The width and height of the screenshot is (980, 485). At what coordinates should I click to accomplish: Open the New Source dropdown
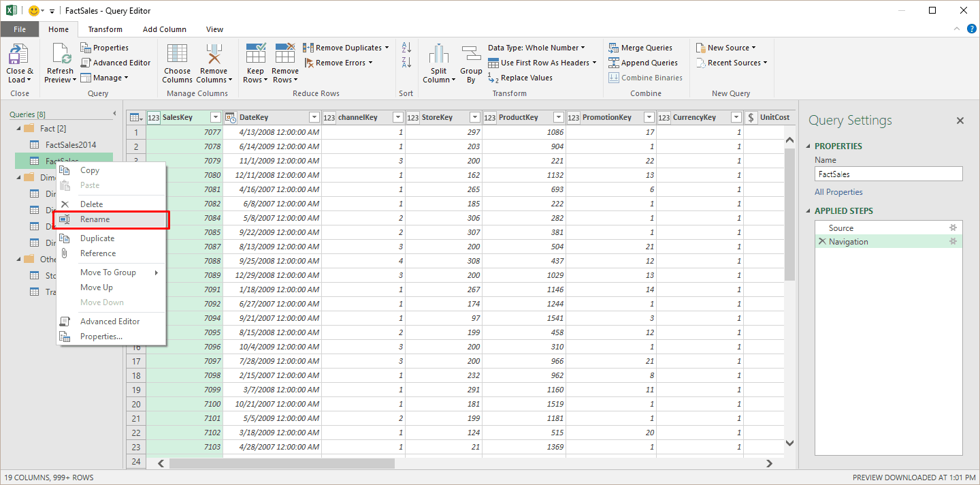tap(726, 48)
